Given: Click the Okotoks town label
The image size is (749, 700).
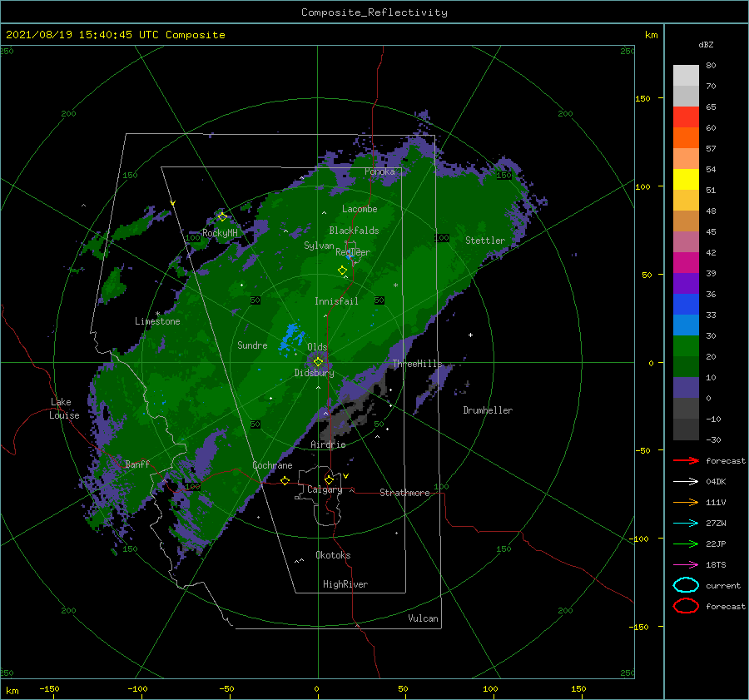Looking at the screenshot, I should tap(333, 555).
